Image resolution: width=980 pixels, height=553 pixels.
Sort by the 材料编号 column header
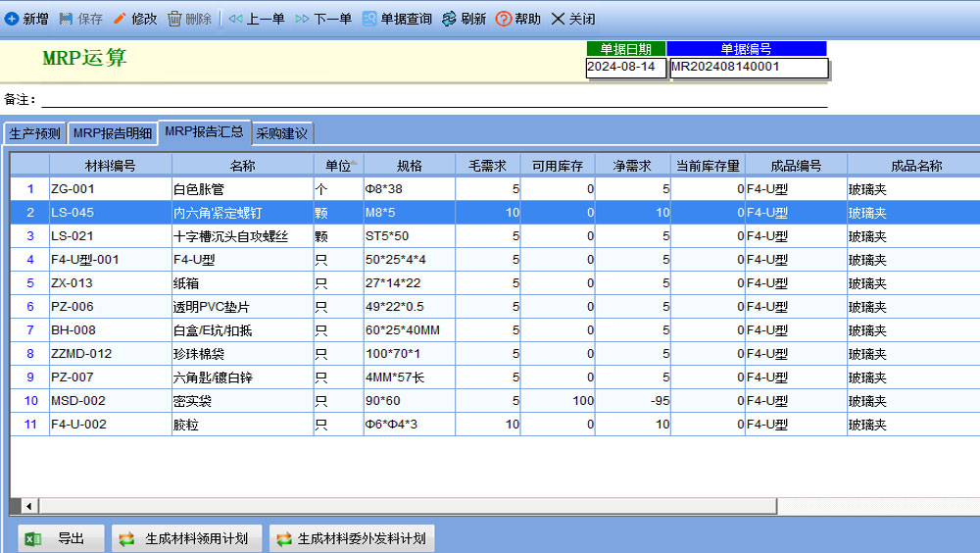pos(110,166)
